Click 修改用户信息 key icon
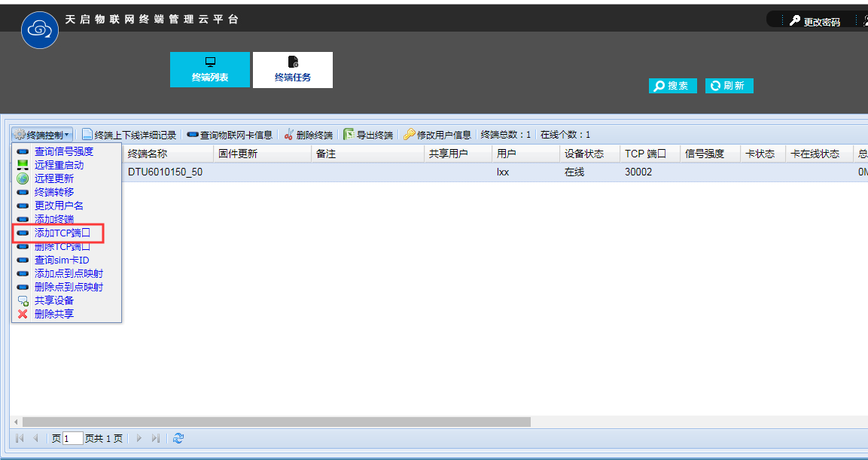 point(410,135)
